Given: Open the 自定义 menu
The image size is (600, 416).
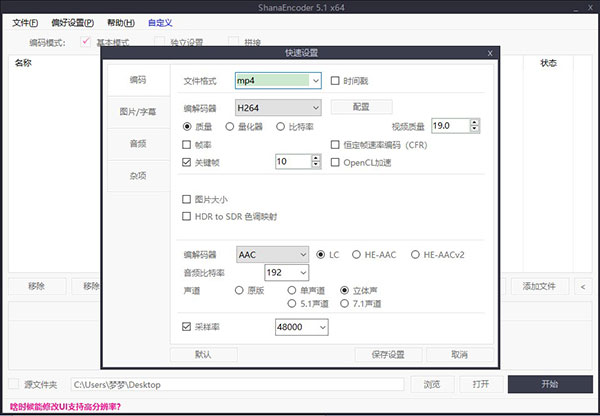Looking at the screenshot, I should pos(160,23).
